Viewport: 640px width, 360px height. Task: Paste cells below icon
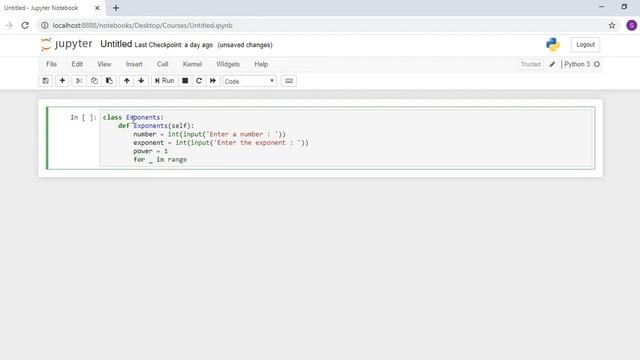coord(109,81)
